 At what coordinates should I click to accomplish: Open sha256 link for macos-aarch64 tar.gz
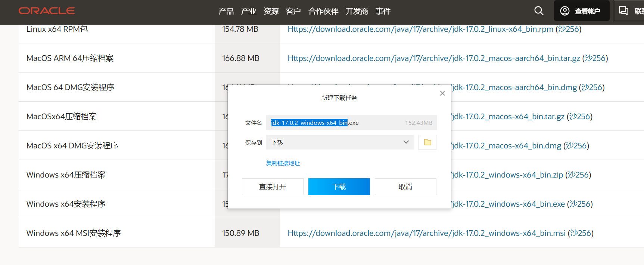coord(595,58)
